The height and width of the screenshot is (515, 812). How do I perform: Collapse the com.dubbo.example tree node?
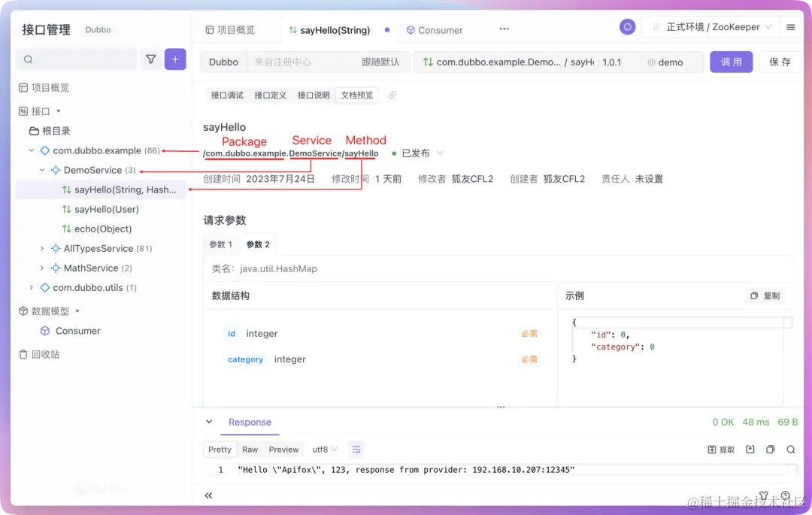31,150
